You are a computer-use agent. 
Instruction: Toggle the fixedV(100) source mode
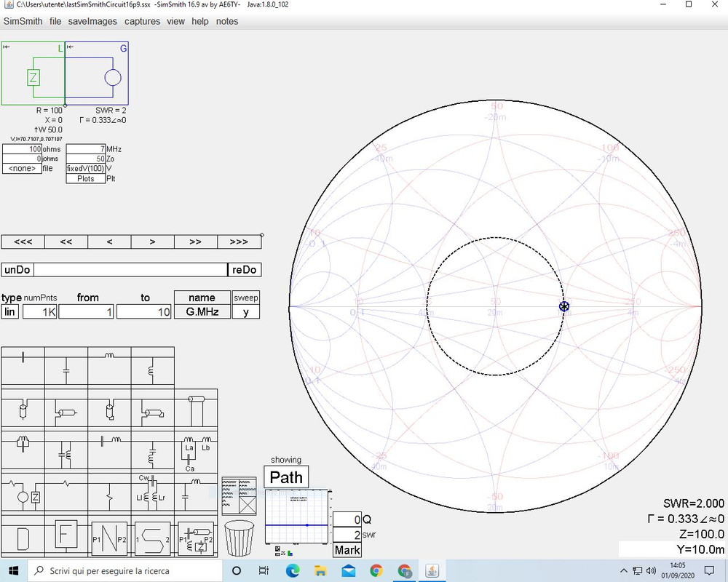click(x=85, y=169)
